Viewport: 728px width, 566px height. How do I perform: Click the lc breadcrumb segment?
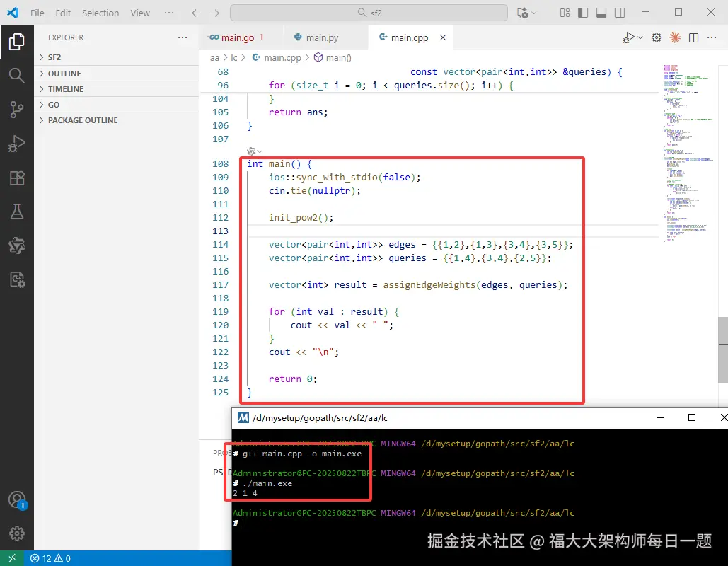[x=234, y=57]
